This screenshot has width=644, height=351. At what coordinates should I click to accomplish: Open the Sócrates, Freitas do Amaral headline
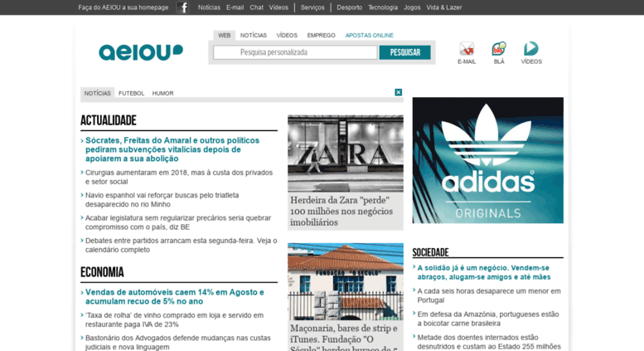click(172, 149)
